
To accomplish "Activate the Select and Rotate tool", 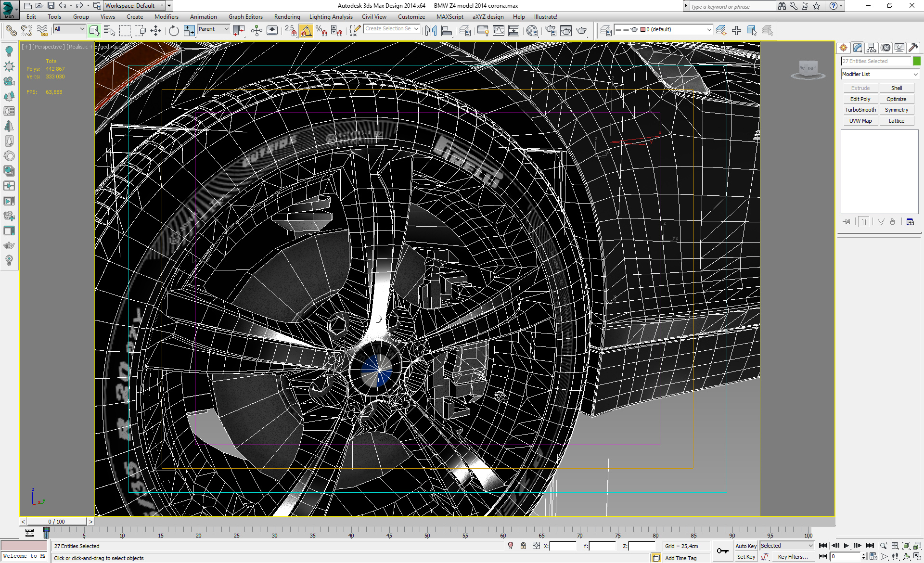I will coord(174,31).
